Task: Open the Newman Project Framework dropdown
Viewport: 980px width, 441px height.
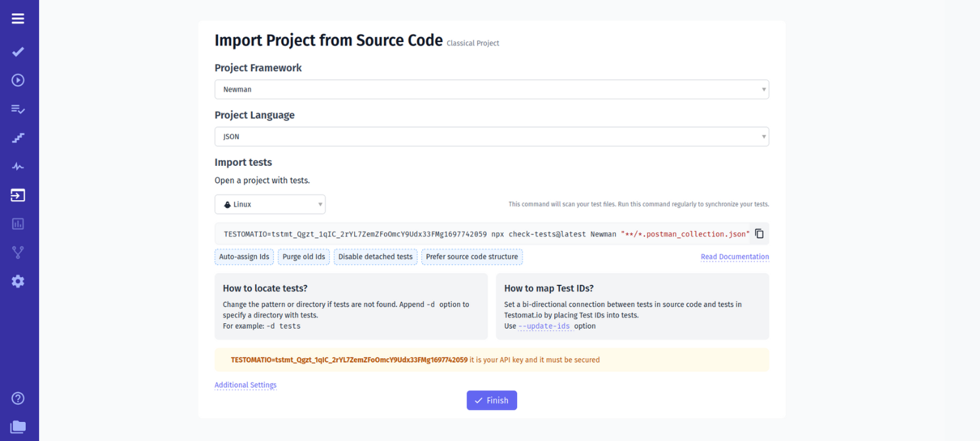Action: [x=491, y=89]
